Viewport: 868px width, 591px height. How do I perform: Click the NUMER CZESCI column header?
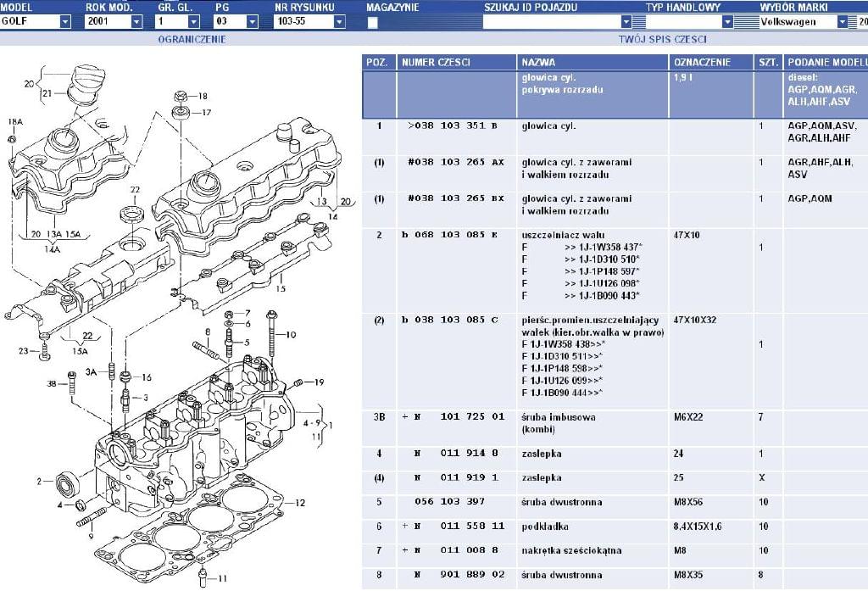coord(436,63)
